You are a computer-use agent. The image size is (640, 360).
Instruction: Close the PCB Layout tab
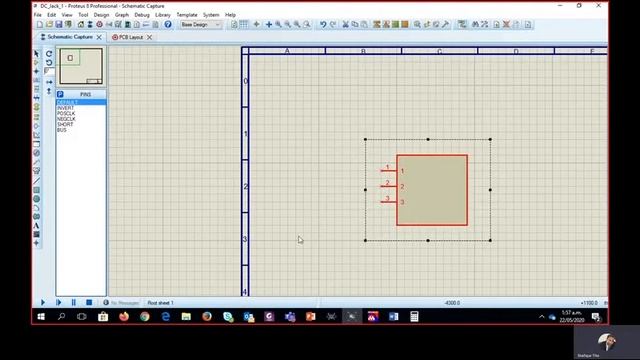[x=149, y=37]
